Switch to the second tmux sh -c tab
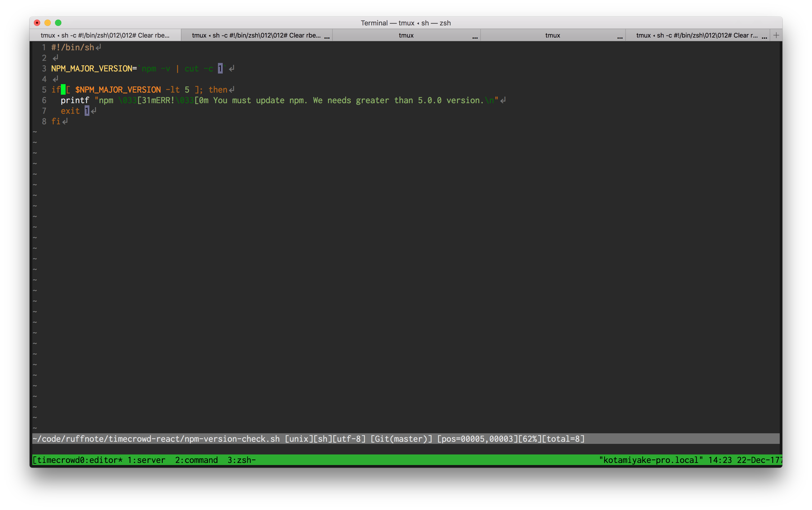 tap(257, 35)
